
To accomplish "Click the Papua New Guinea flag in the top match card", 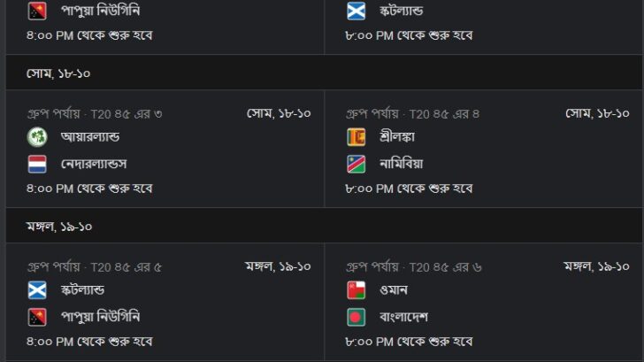I will (37, 11).
